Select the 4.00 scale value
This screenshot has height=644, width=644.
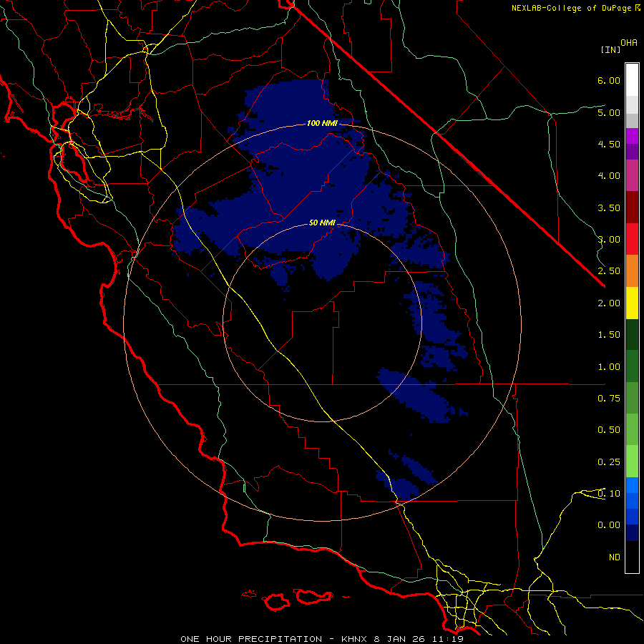[x=609, y=176]
